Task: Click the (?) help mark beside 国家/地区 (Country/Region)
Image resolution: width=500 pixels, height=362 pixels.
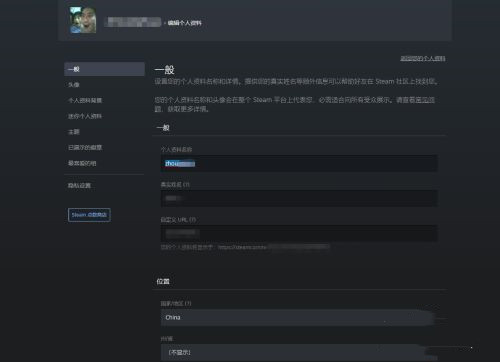Action: point(188,304)
